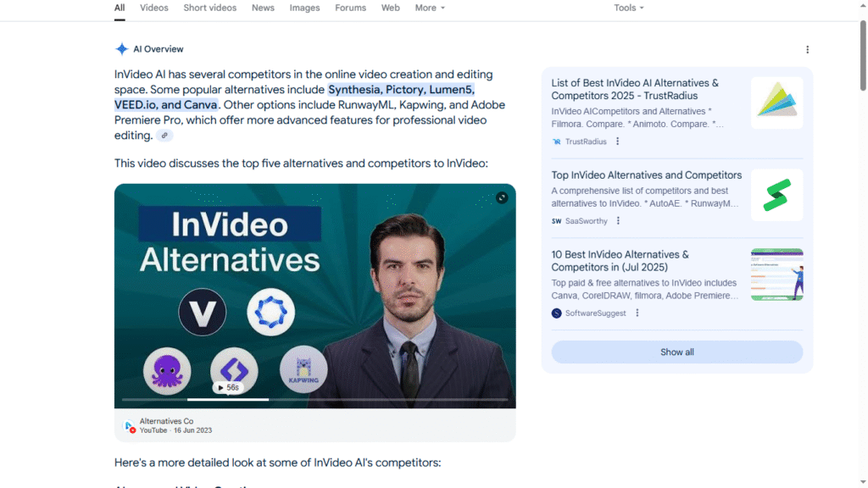Screen dimensions: 868x488
Task: Open the Tools dropdown
Action: coord(629,8)
